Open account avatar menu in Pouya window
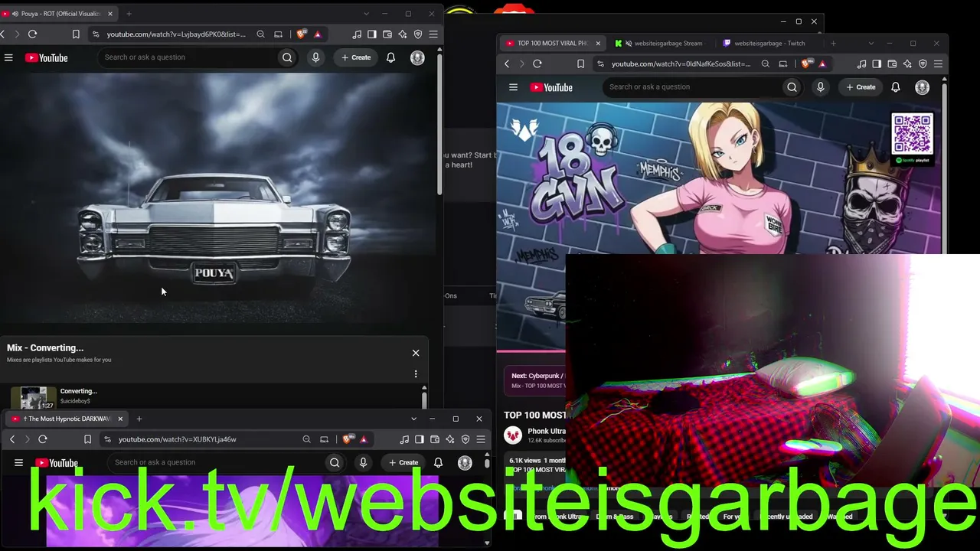This screenshot has height=551, width=980. [417, 57]
